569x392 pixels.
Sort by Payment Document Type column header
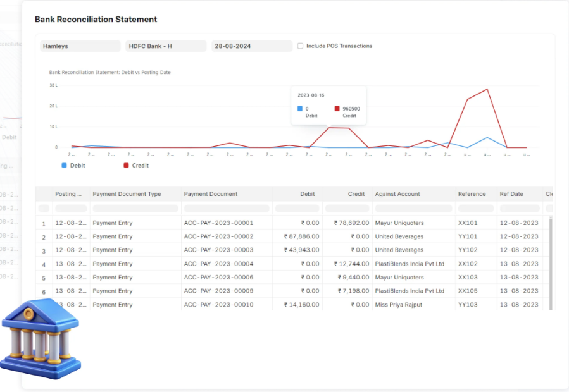coord(127,194)
